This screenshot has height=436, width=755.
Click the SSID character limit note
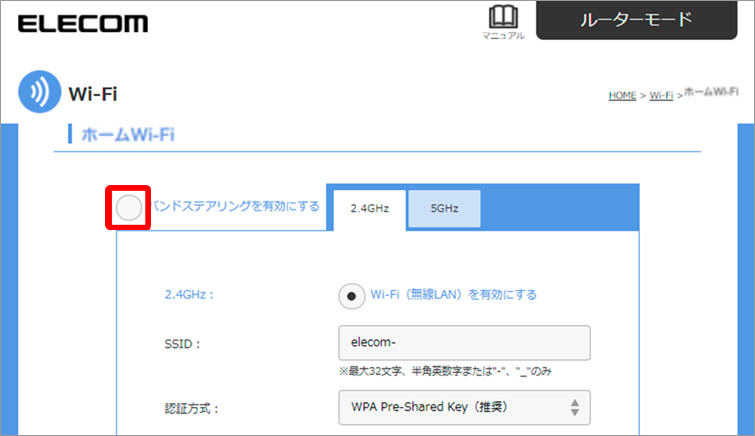(445, 371)
